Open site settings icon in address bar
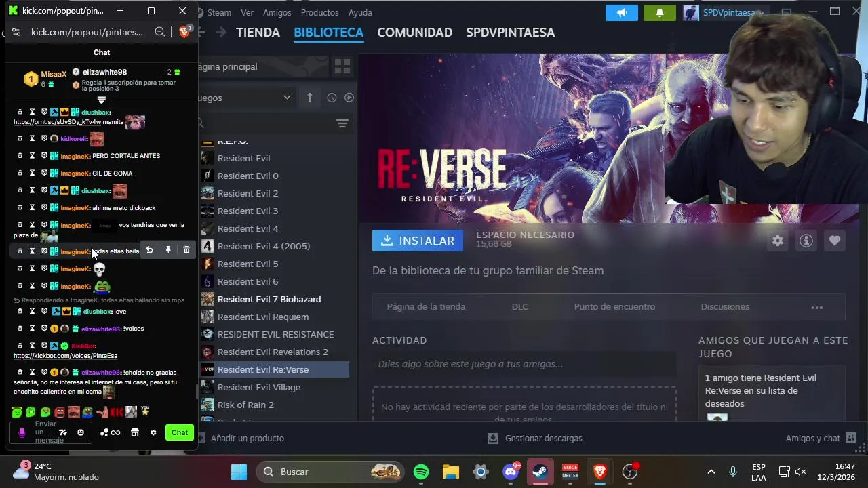Image resolution: width=868 pixels, height=488 pixels. 16,32
